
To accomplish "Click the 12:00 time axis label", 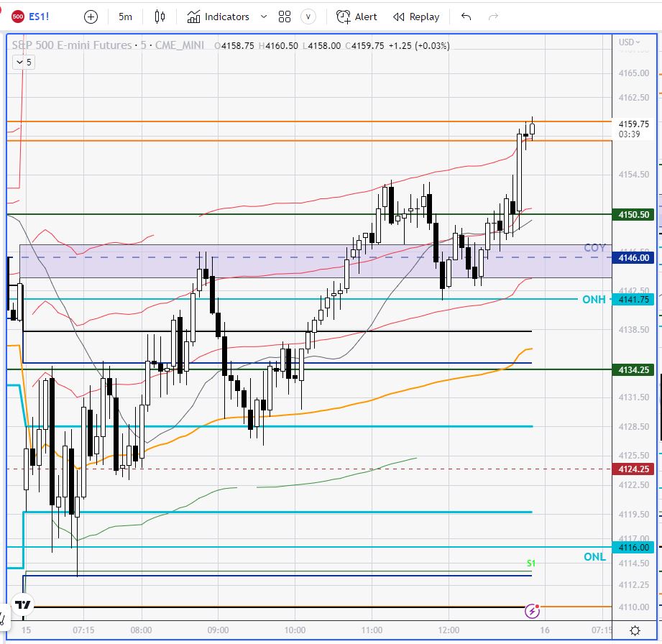I will tap(449, 630).
